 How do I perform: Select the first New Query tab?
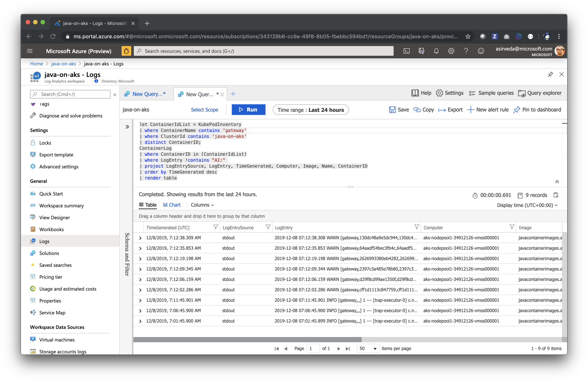click(147, 94)
